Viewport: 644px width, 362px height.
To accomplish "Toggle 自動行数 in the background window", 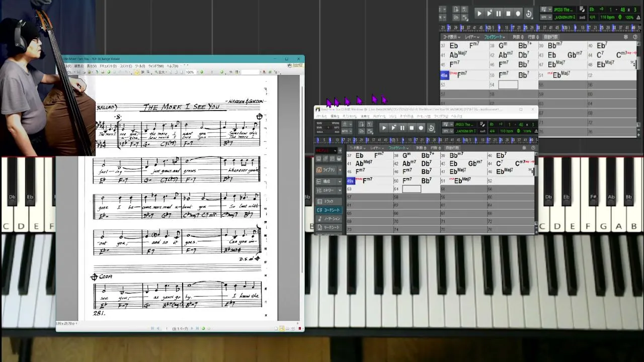I will pos(551,37).
